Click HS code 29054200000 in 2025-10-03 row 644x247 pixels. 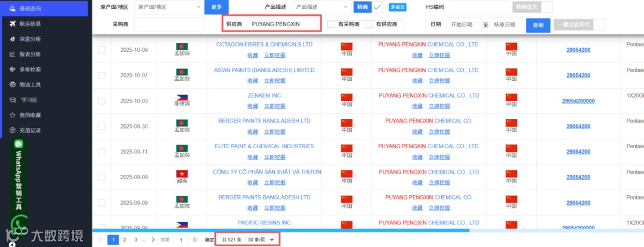[x=578, y=101]
